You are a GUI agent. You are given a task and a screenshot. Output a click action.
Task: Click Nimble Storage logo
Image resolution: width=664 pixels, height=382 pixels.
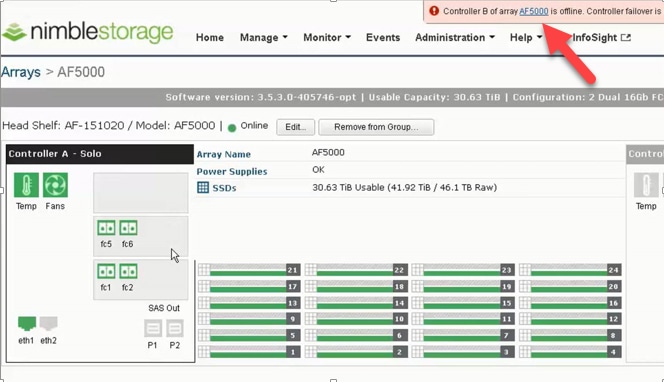coord(88,32)
